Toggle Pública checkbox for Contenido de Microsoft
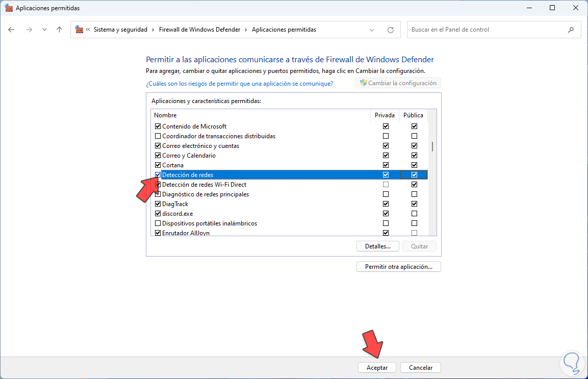The width and height of the screenshot is (588, 379). pos(415,127)
